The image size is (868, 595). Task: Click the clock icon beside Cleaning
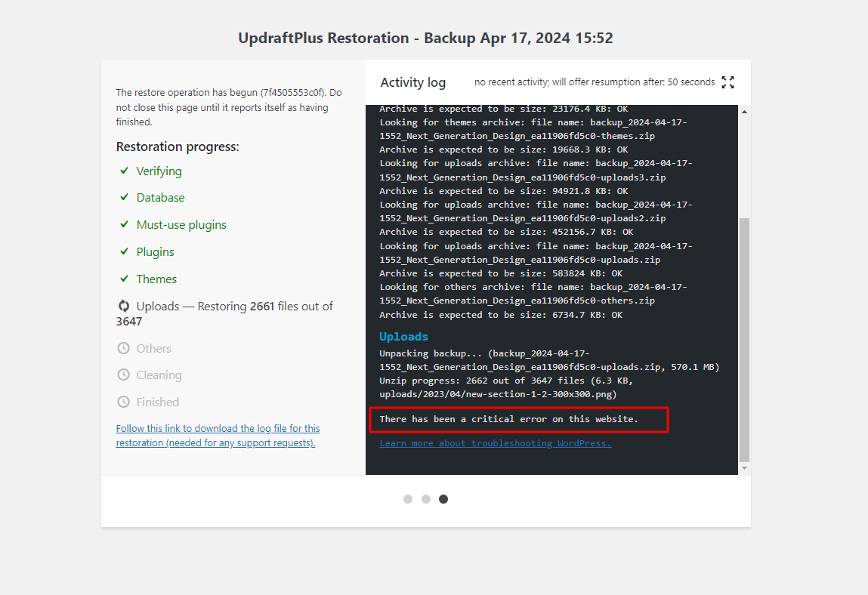coord(123,375)
